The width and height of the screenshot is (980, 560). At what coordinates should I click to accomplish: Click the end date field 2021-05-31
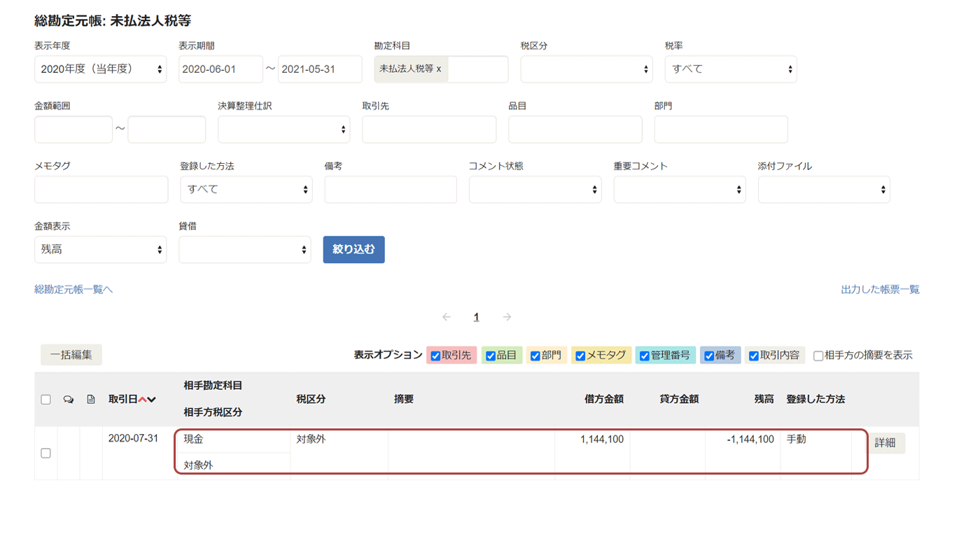click(x=320, y=69)
